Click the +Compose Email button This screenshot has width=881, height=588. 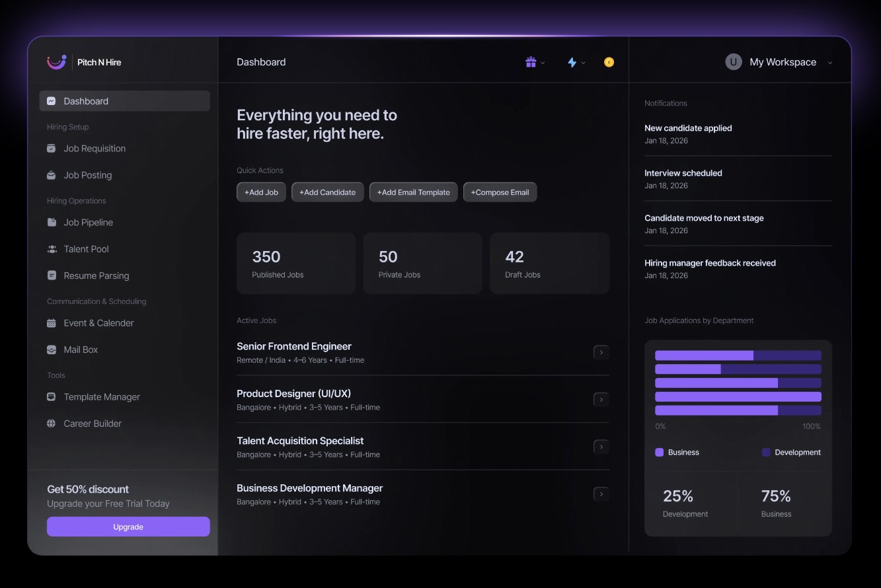500,192
